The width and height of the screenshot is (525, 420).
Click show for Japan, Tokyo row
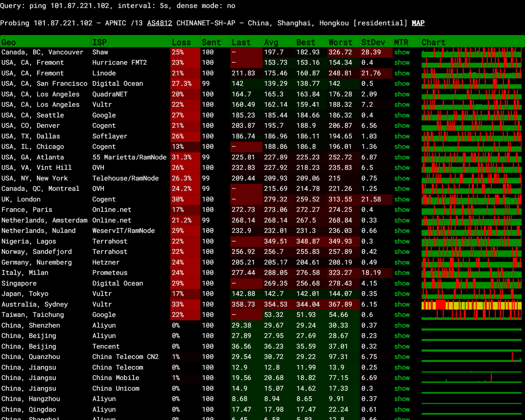click(402, 294)
